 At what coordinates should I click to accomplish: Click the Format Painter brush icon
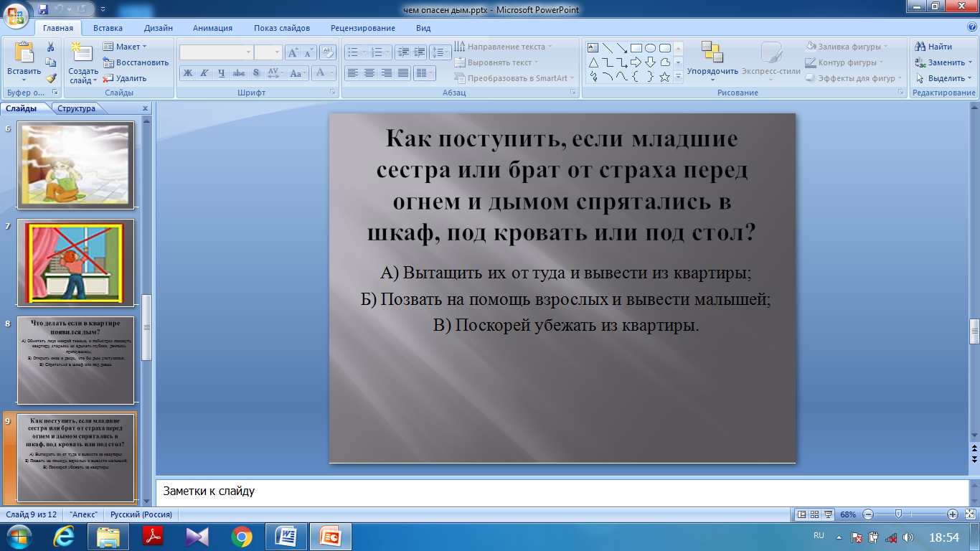(50, 78)
